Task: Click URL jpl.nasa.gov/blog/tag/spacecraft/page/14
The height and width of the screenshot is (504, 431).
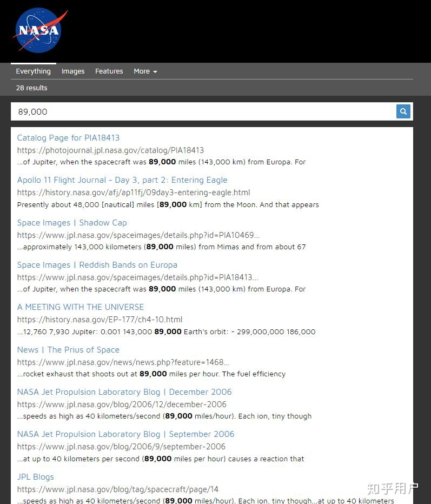Action: [x=118, y=489]
